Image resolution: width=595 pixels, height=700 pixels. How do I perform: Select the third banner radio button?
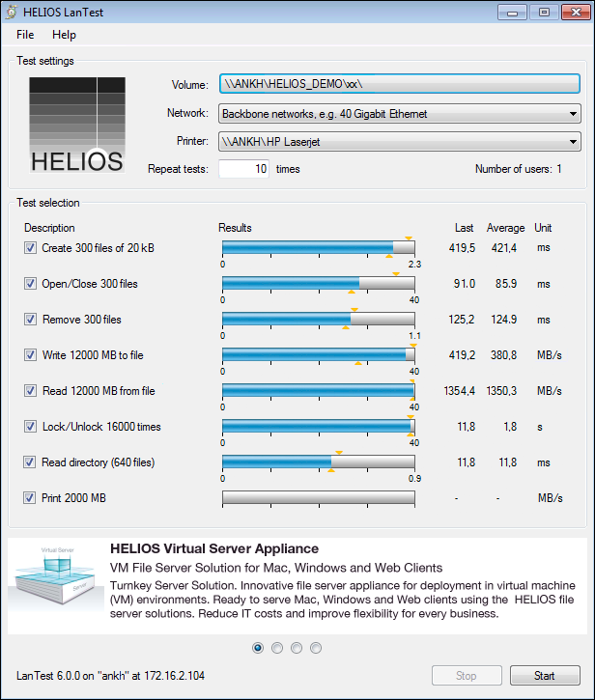click(x=297, y=648)
